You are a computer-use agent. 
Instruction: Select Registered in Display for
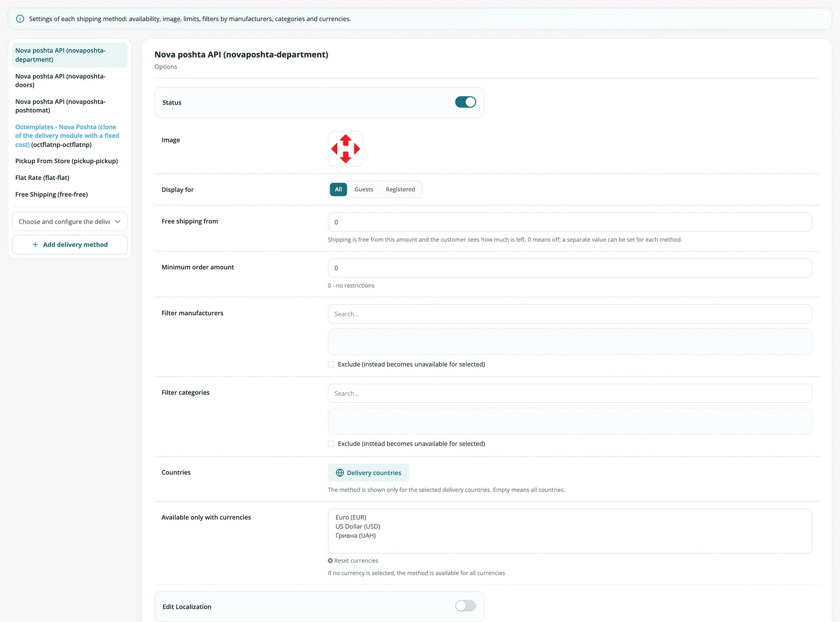tap(401, 189)
